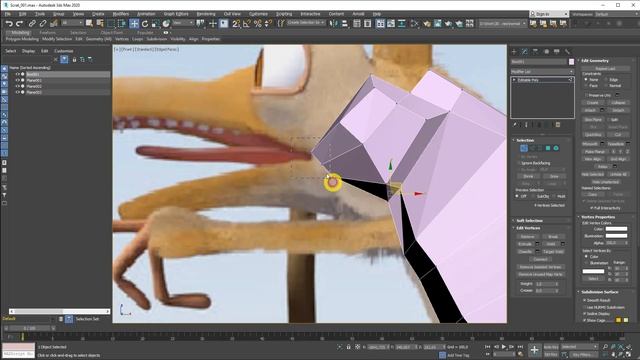Select the Face constraint radio button
Viewport: 640px width, 360px height.
click(x=586, y=86)
